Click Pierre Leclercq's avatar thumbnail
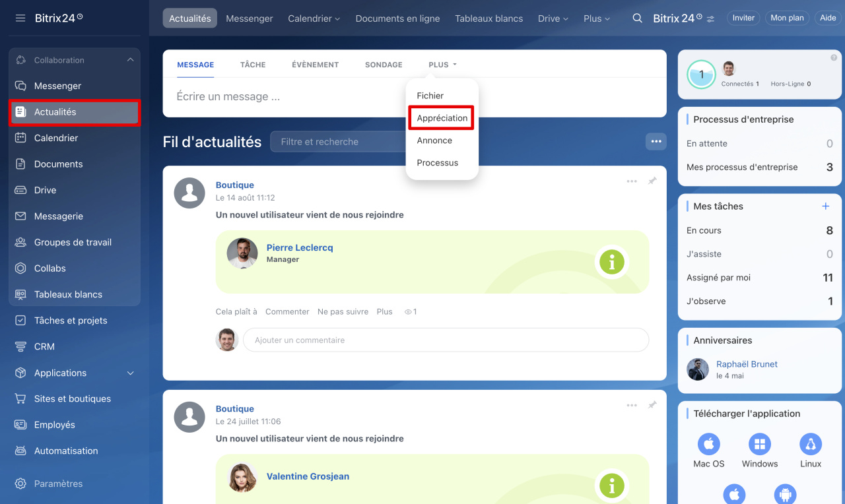The height and width of the screenshot is (504, 845). tap(242, 253)
